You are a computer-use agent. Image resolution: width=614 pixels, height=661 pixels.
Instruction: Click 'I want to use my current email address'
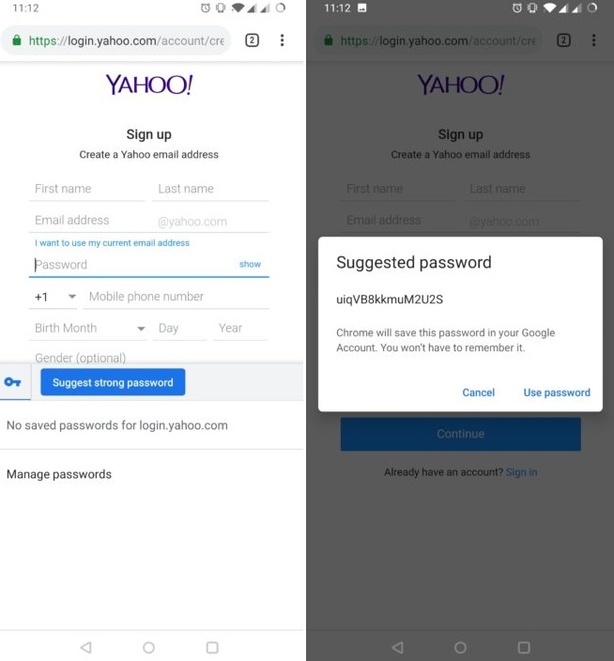[112, 243]
